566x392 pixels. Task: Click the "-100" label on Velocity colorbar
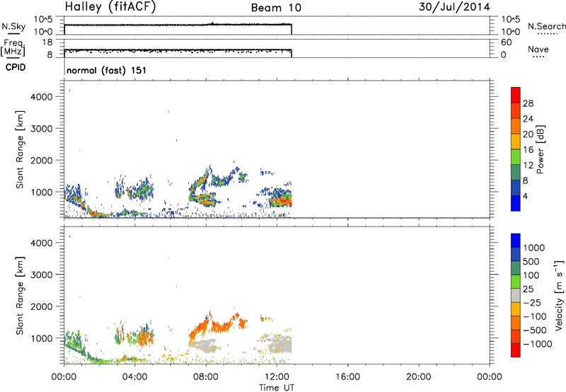pos(534,316)
